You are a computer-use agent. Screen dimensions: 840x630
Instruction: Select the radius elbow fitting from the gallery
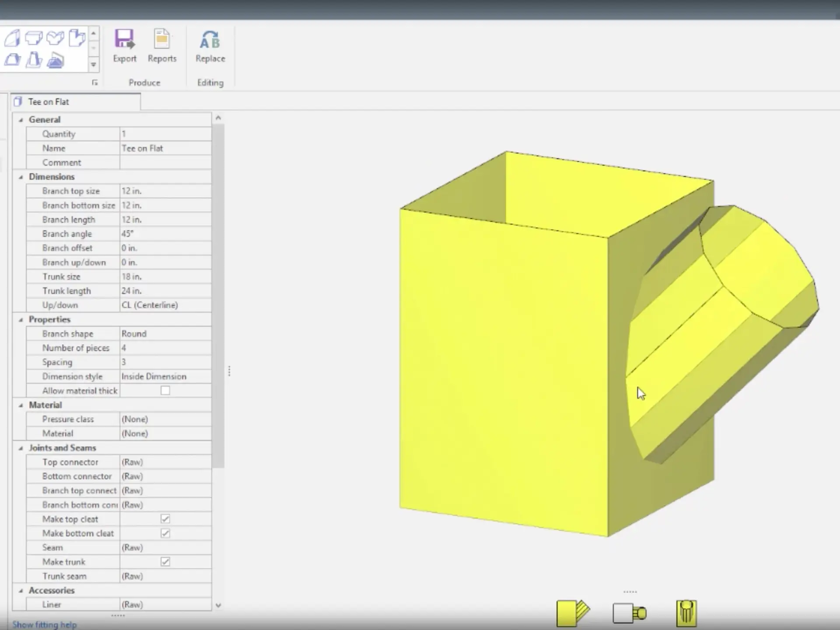[13, 38]
